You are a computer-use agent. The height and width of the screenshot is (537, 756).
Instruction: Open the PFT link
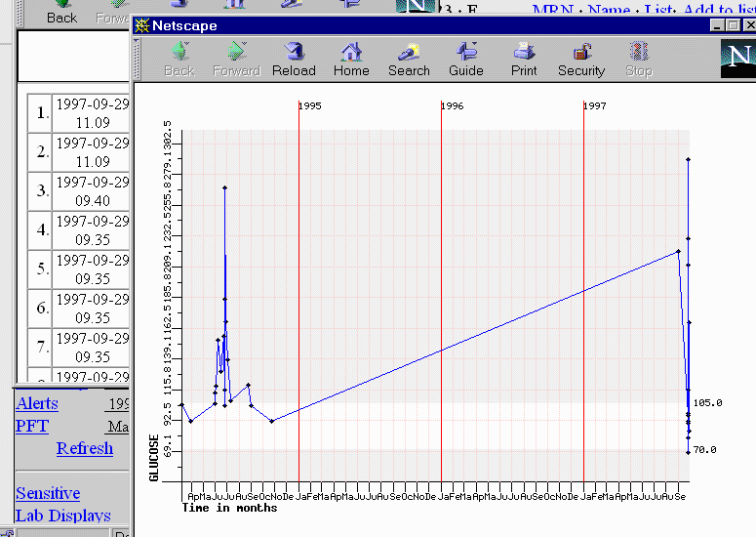click(32, 426)
